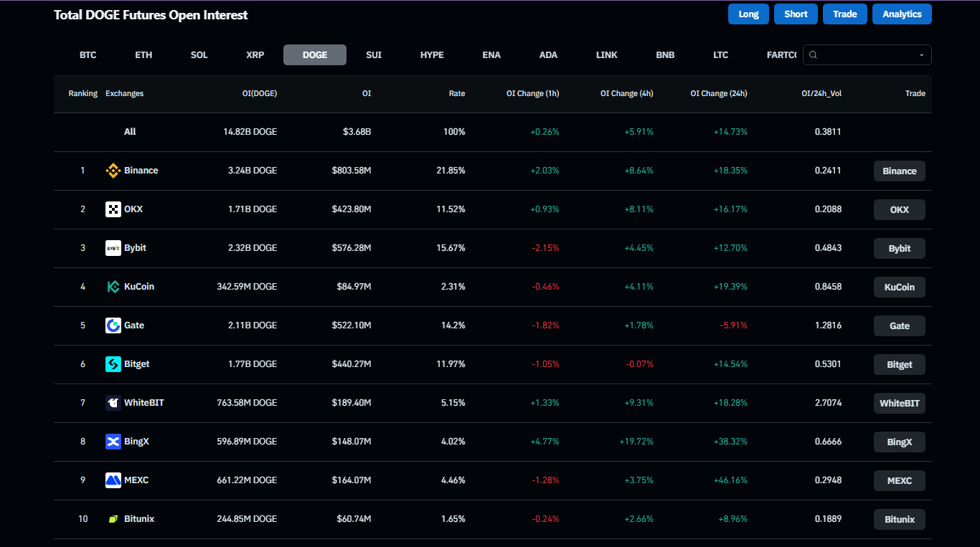Screen dimensions: 980x547
Task: Click the Binance trade button
Action: (900, 171)
